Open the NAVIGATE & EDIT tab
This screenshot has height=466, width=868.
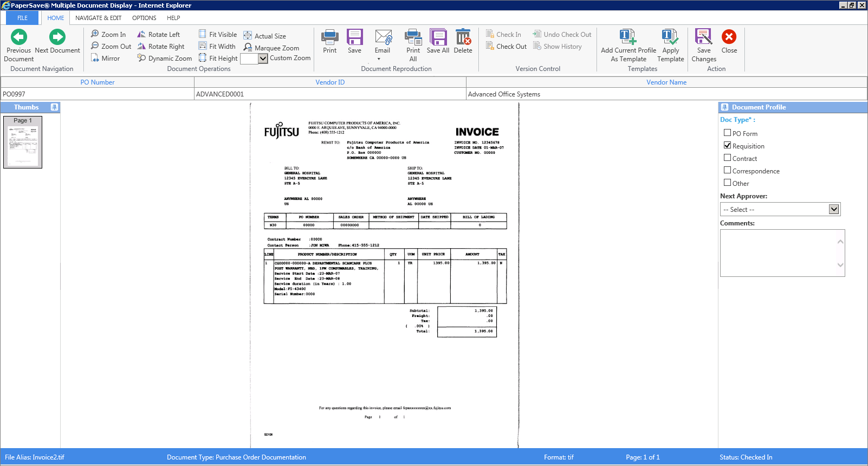(98, 18)
